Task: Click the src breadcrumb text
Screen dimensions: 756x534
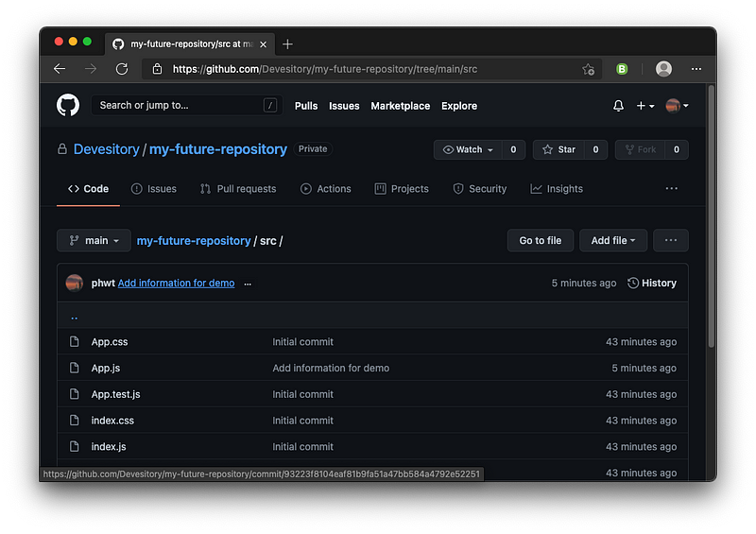Action: tap(268, 241)
